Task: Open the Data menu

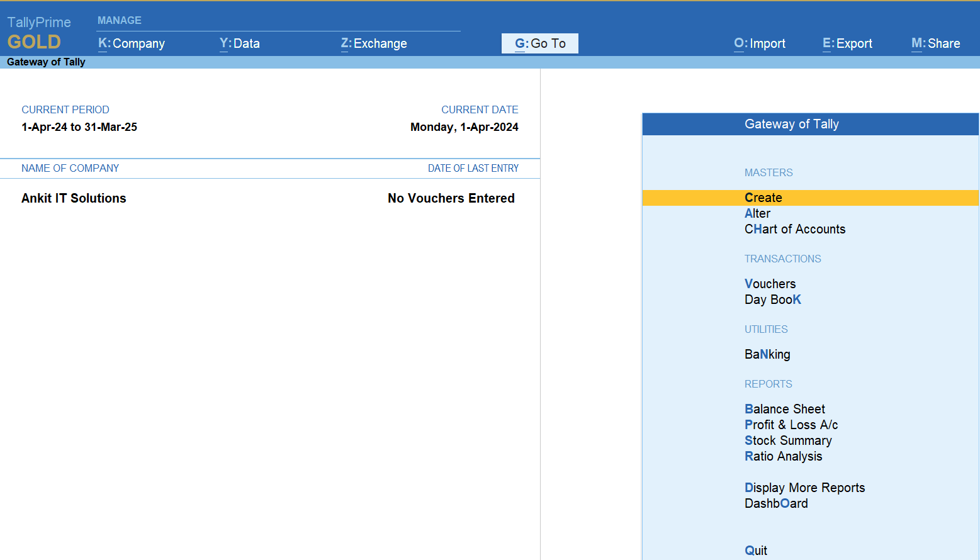Action: tap(239, 43)
